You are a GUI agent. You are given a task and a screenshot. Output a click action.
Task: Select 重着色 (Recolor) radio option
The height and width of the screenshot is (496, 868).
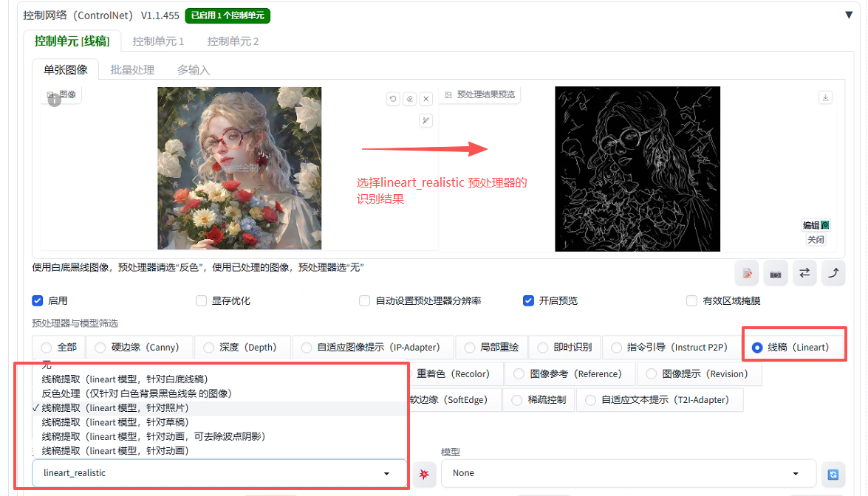[x=457, y=373]
